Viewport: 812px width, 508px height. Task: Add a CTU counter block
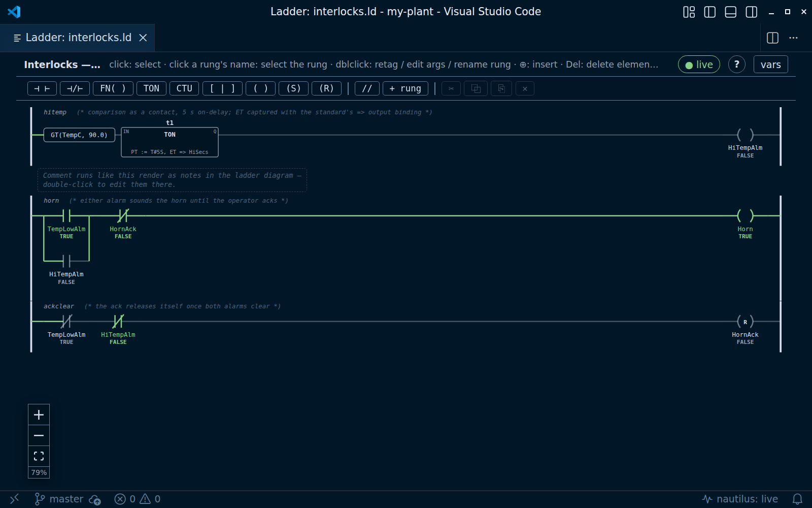(x=184, y=88)
